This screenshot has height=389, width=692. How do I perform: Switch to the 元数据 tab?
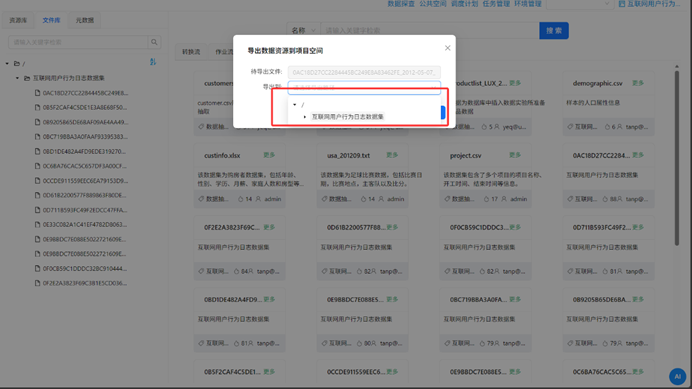coord(84,20)
